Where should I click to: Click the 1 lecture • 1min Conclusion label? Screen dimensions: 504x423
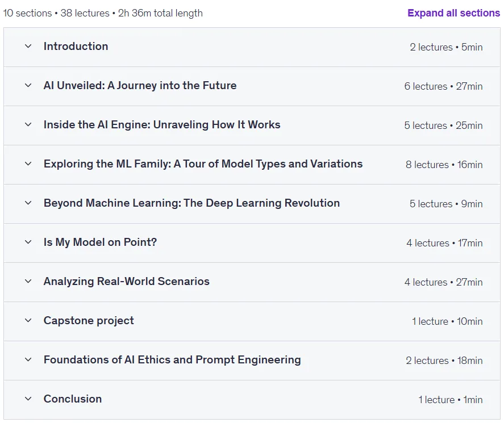tap(451, 400)
